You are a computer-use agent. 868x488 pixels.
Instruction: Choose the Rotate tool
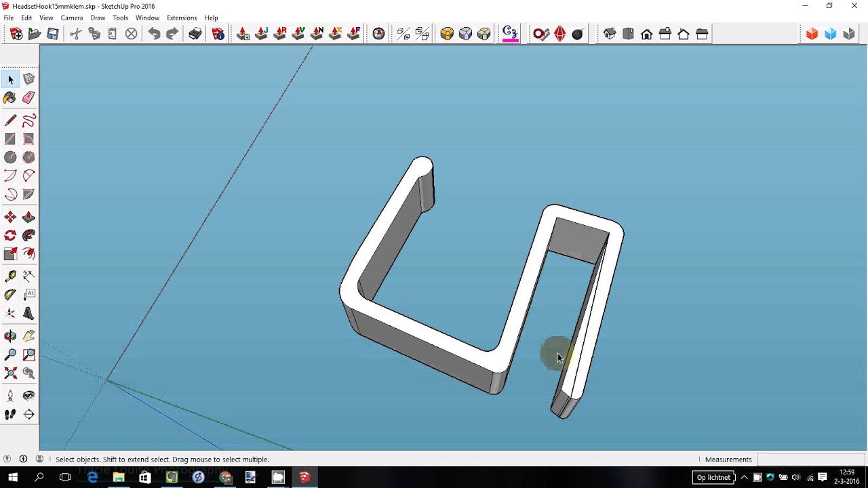coord(10,235)
